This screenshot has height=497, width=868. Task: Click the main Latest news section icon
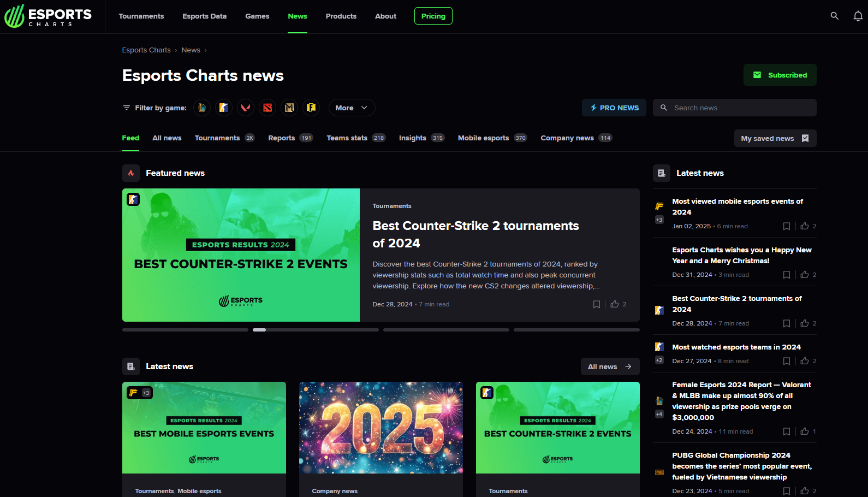(131, 366)
